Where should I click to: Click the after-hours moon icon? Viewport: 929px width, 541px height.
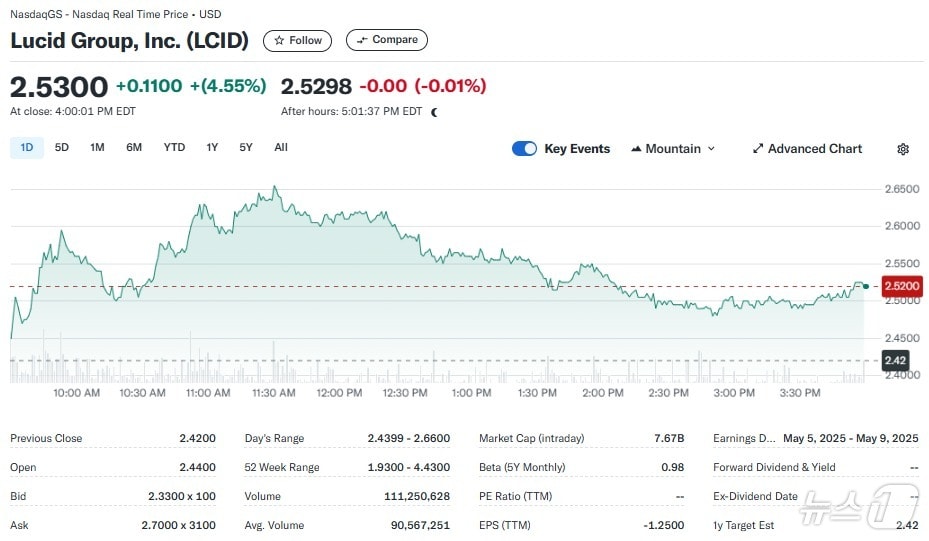(x=434, y=112)
